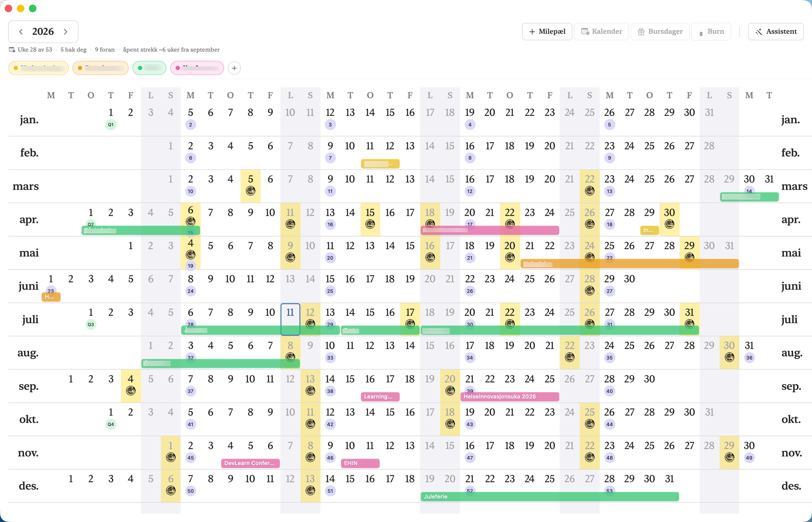Click '9 foran' status text
The width and height of the screenshot is (812, 522).
[105, 50]
